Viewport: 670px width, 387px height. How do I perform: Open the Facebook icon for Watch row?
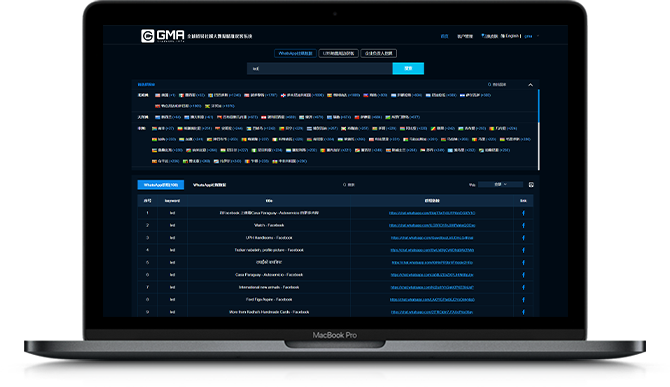point(523,225)
